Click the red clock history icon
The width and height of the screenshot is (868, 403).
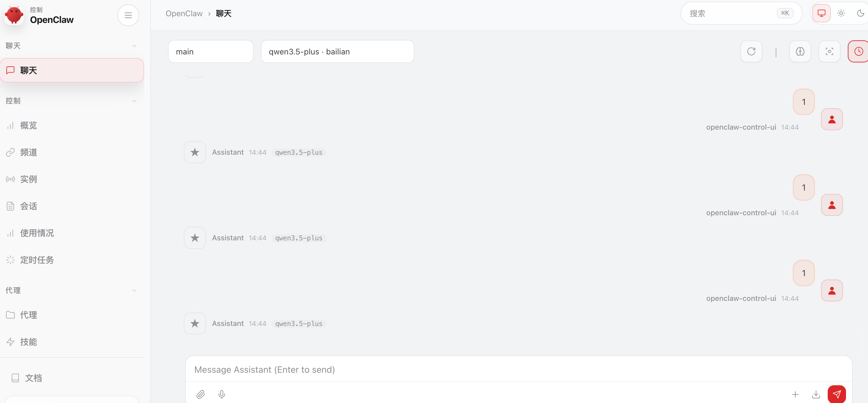coord(858,52)
